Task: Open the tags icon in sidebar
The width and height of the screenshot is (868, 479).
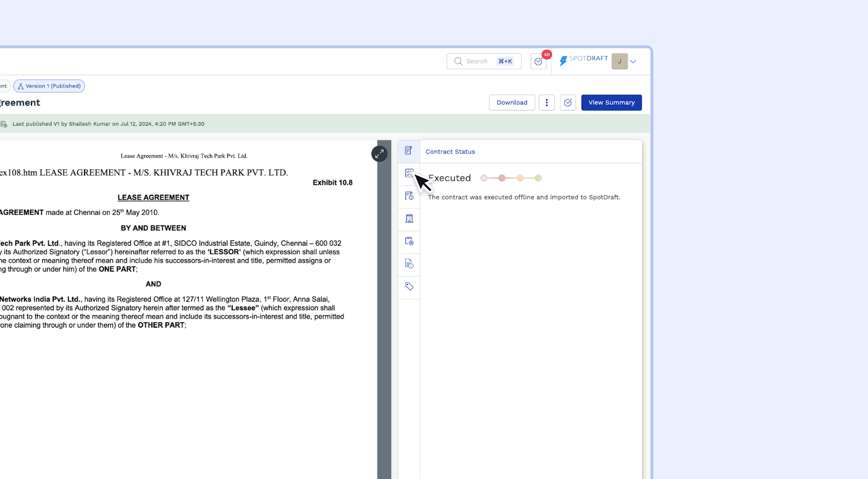Action: point(409,286)
